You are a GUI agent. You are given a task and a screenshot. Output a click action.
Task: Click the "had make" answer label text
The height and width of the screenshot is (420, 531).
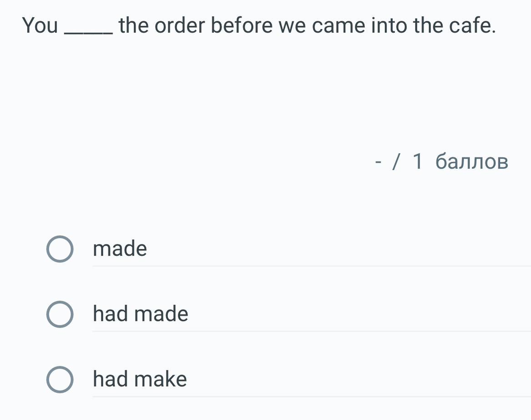click(x=140, y=380)
